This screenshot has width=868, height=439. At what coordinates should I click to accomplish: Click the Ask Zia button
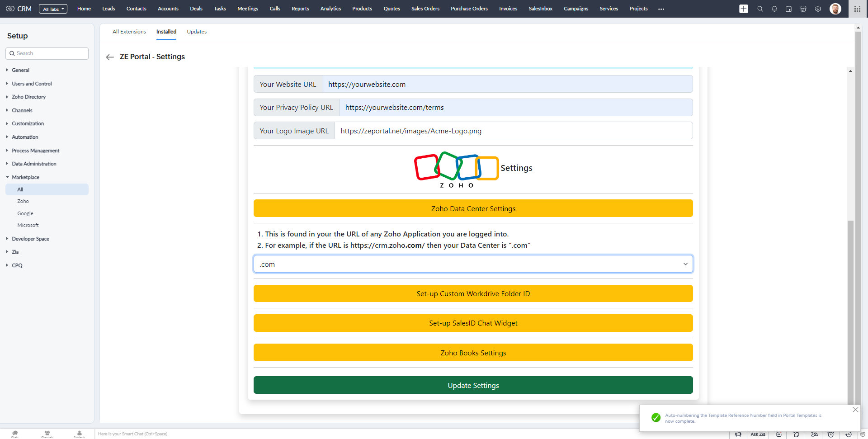tap(758, 434)
